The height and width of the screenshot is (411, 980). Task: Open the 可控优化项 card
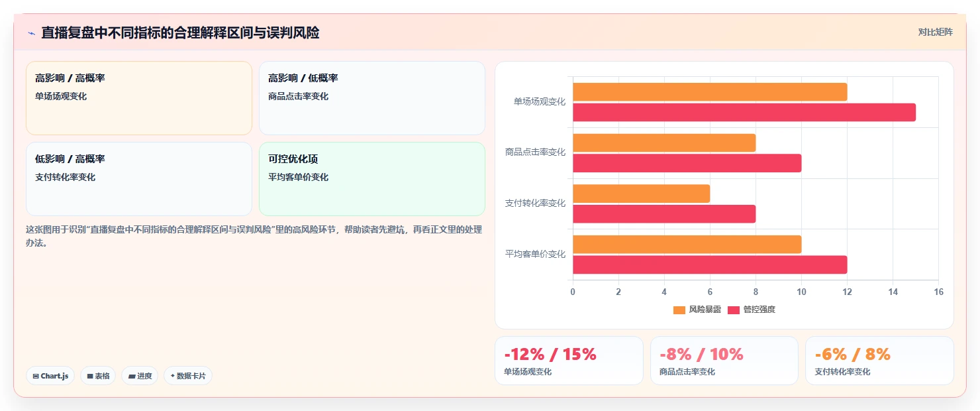pyautogui.click(x=372, y=179)
